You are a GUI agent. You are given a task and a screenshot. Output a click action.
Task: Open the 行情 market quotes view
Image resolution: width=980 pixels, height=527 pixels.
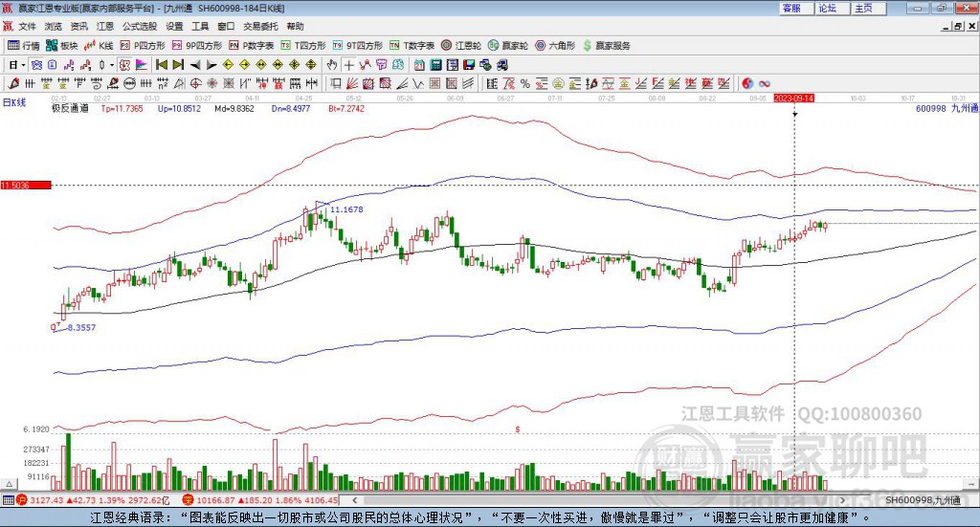[x=23, y=46]
